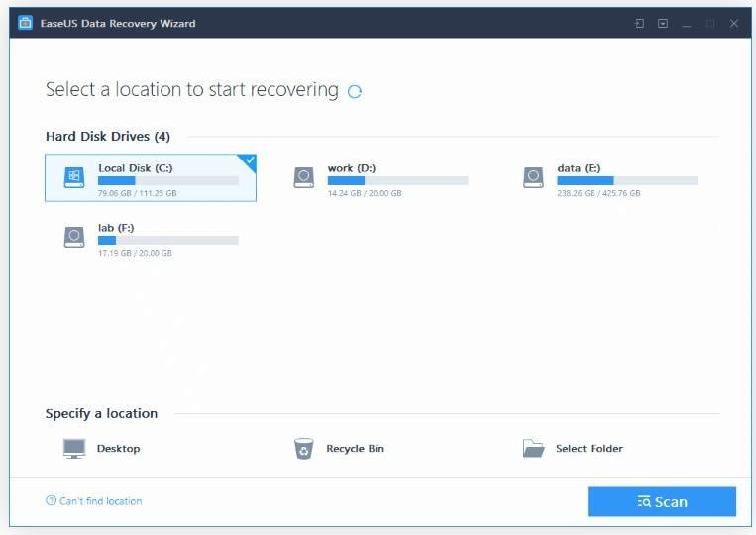Click the 17.19 GB / 20.00 GB text
The height and width of the screenshot is (535, 756).
pos(135,253)
